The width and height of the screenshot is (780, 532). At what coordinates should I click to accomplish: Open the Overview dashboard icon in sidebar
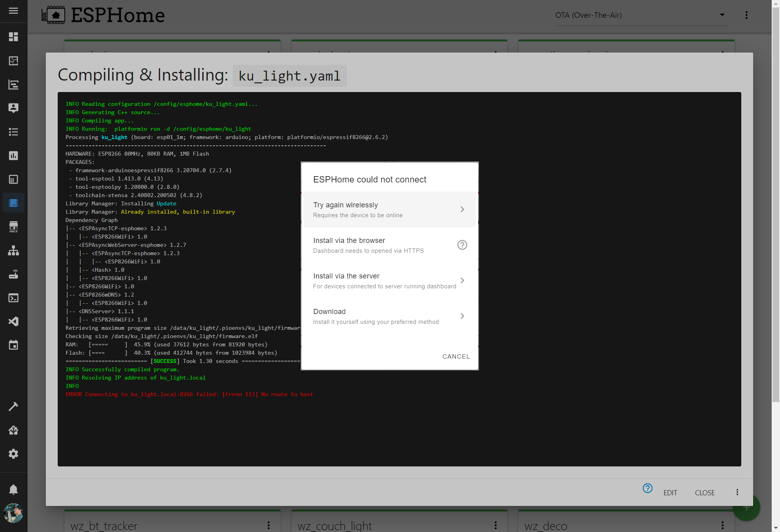13,37
